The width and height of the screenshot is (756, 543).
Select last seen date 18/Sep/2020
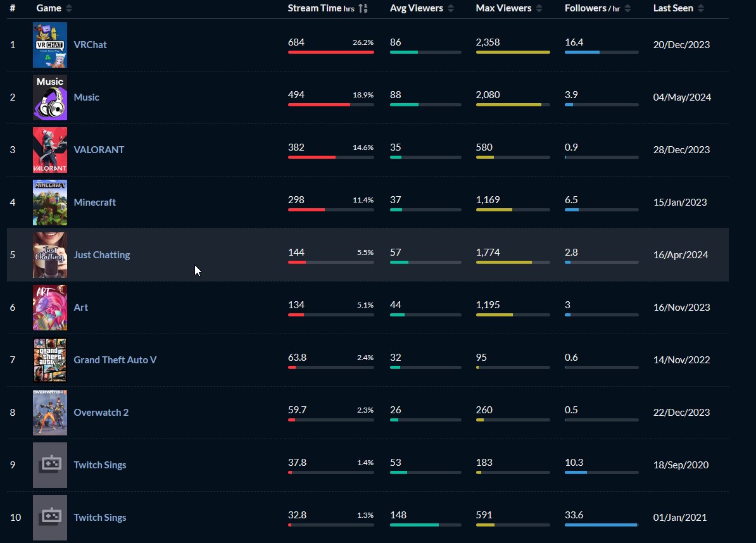click(x=681, y=465)
